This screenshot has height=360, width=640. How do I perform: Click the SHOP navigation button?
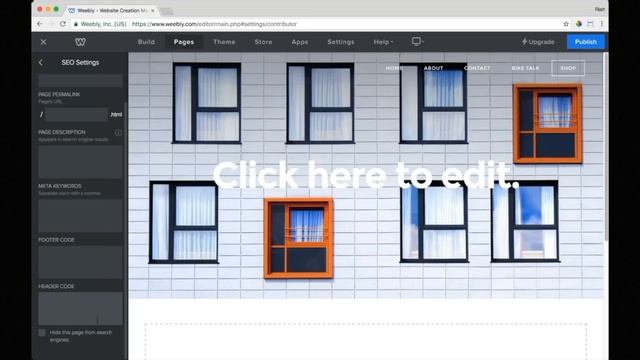568,68
